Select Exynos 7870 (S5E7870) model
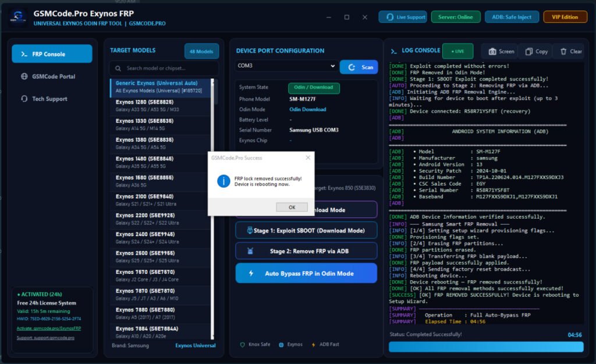The image size is (596, 364). coord(161,295)
